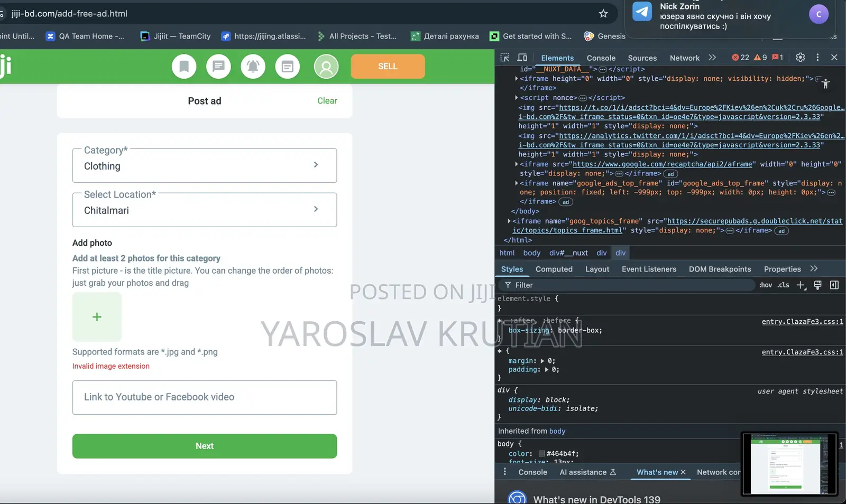Open user profile avatar icon
The image size is (846, 504).
pyautogui.click(x=326, y=67)
